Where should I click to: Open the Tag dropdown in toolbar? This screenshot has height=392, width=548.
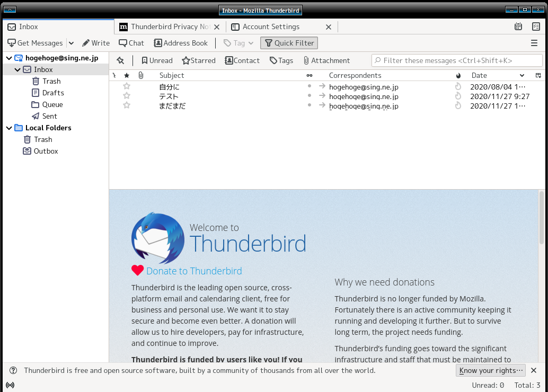[238, 43]
